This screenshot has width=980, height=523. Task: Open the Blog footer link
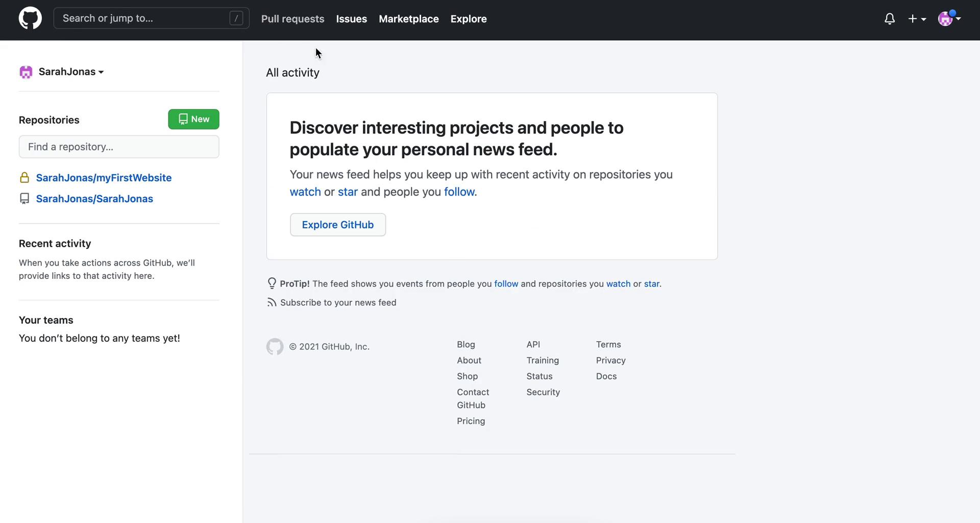tap(466, 345)
